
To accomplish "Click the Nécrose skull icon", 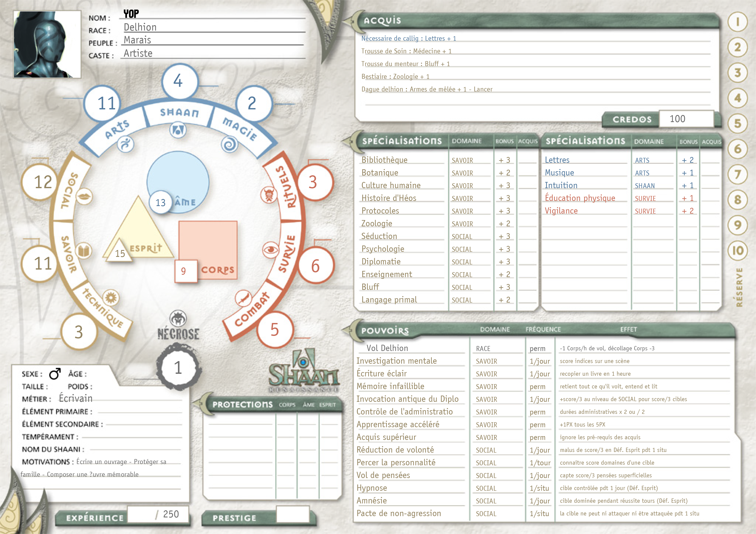I will [x=178, y=318].
